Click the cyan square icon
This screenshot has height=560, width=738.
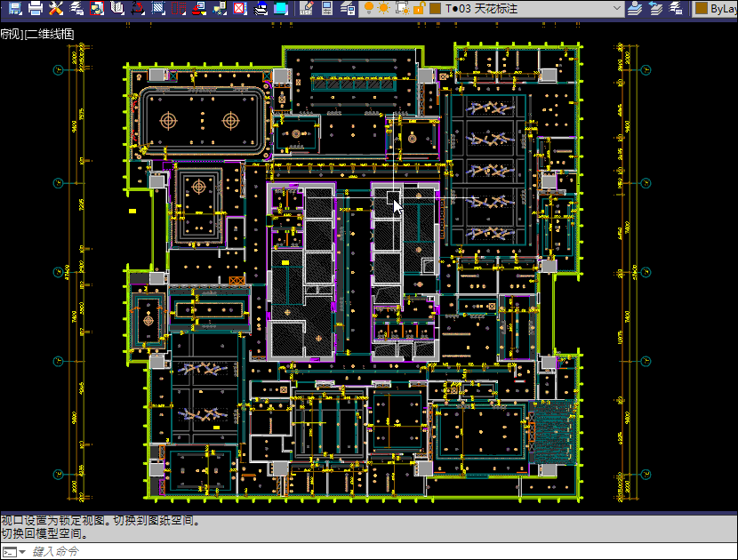tap(281, 9)
